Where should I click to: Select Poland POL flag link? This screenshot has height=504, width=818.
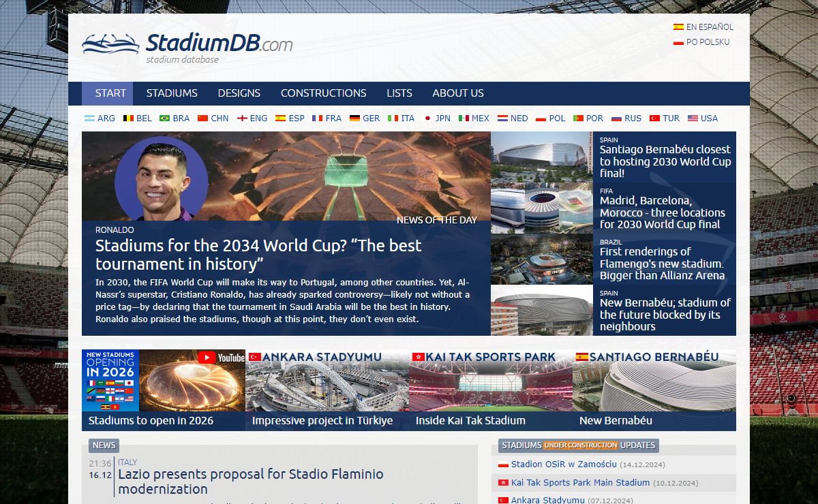pyautogui.click(x=551, y=119)
